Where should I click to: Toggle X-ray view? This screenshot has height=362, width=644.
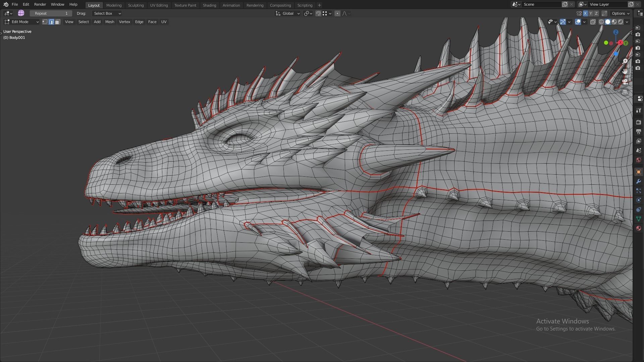coord(593,22)
